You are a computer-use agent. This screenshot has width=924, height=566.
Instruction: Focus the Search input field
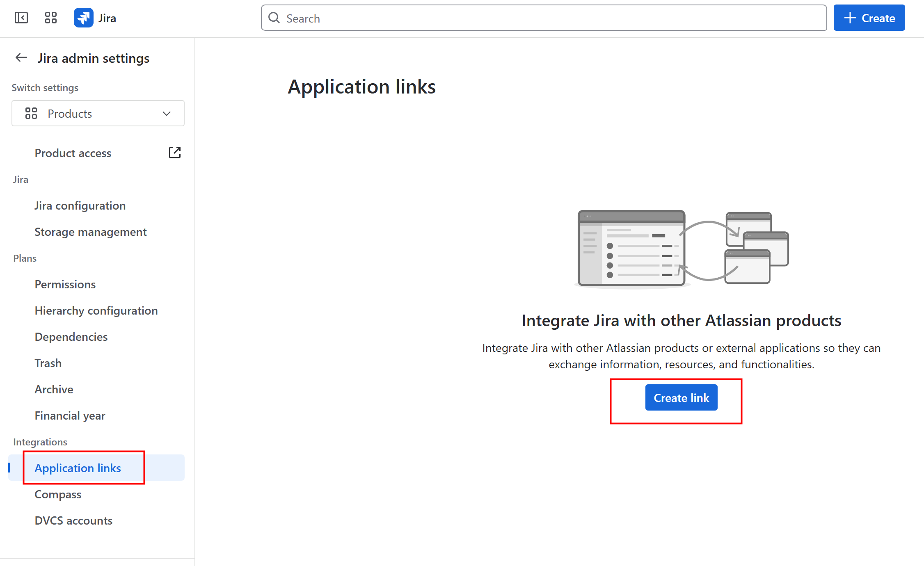coord(550,18)
